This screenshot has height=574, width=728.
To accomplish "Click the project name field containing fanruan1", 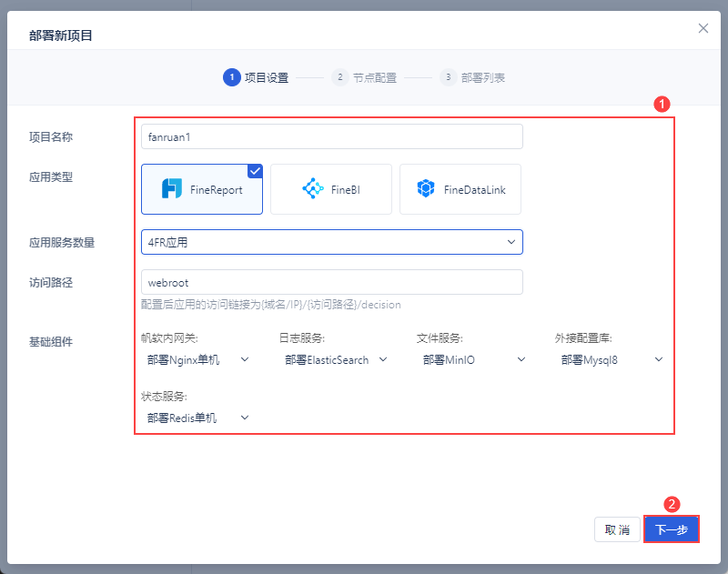I will click(x=332, y=136).
